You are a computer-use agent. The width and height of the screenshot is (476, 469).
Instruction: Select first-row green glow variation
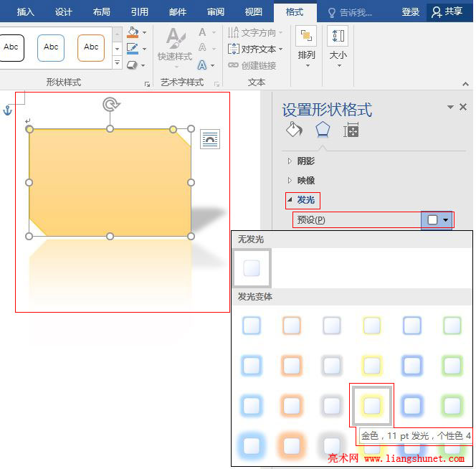pyautogui.click(x=452, y=326)
